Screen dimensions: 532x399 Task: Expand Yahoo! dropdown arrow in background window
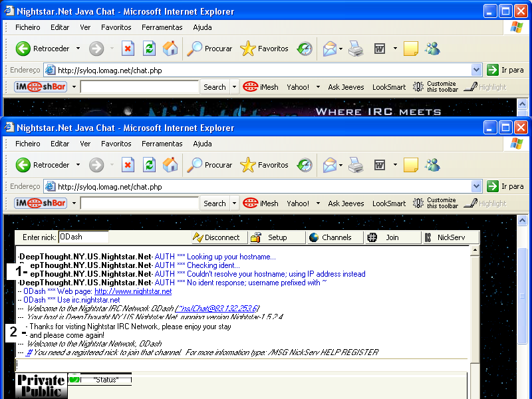tap(318, 87)
